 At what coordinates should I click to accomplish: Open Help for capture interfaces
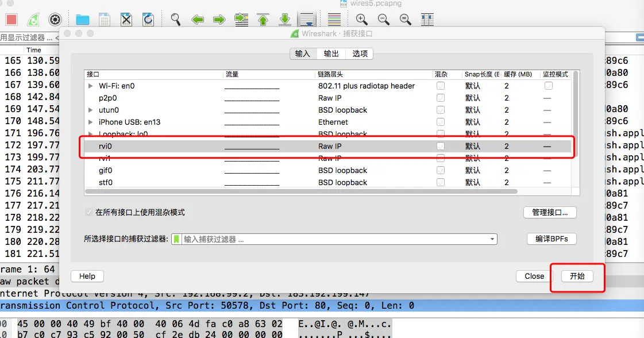click(x=87, y=276)
